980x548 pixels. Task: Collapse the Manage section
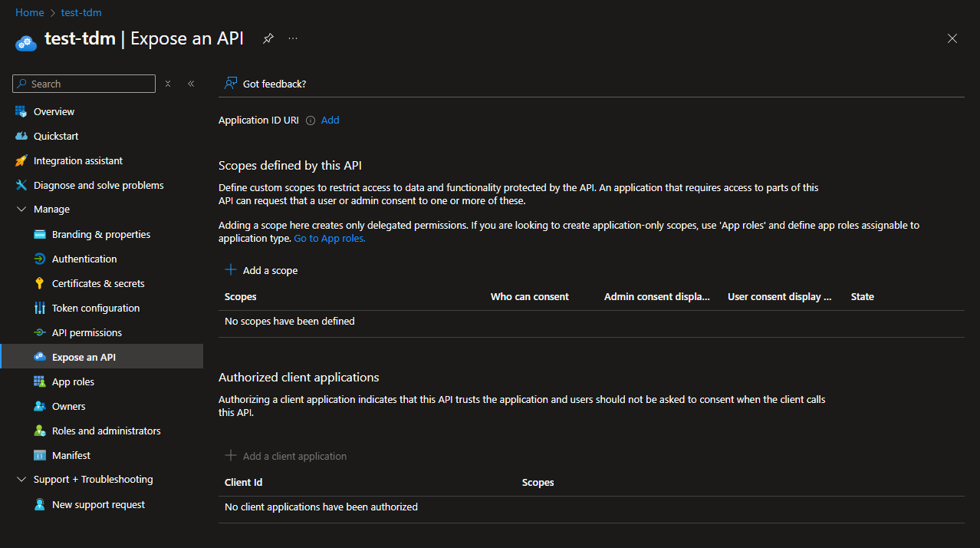point(21,209)
